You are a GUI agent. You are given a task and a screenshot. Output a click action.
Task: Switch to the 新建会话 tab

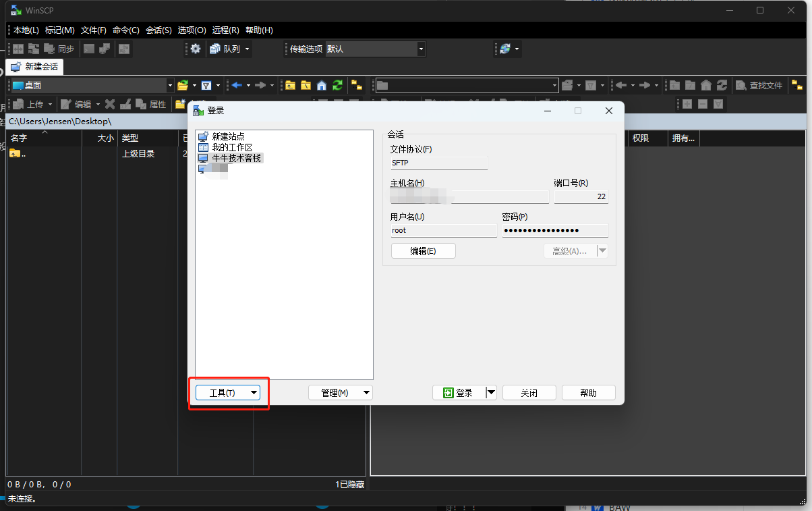point(34,67)
